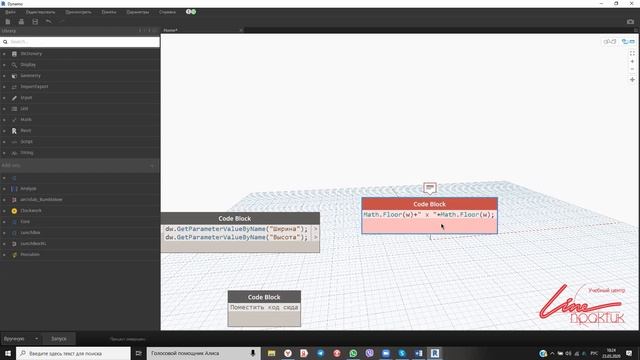This screenshot has width=640, height=360.
Task: Expand the LunchBoxML add-on
Action: point(4,244)
